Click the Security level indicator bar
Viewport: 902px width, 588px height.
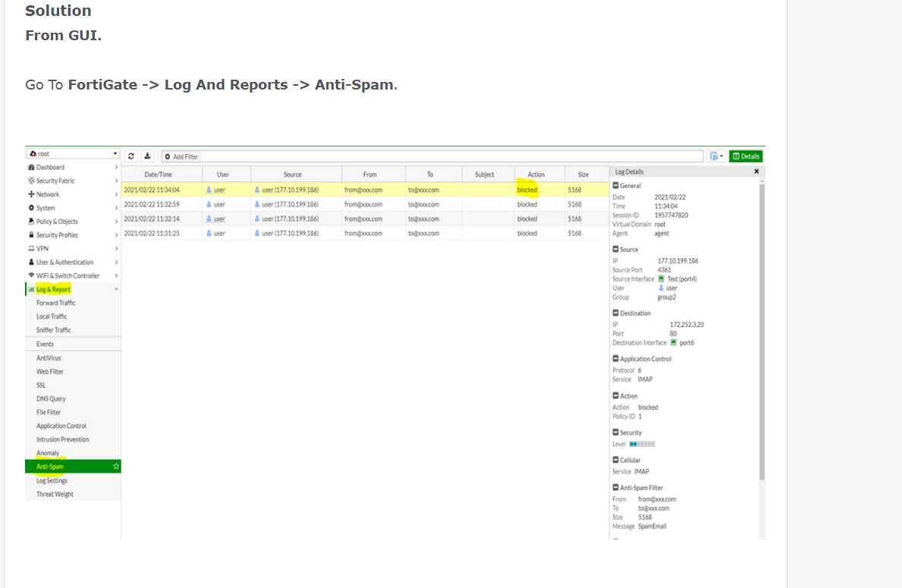(642, 444)
